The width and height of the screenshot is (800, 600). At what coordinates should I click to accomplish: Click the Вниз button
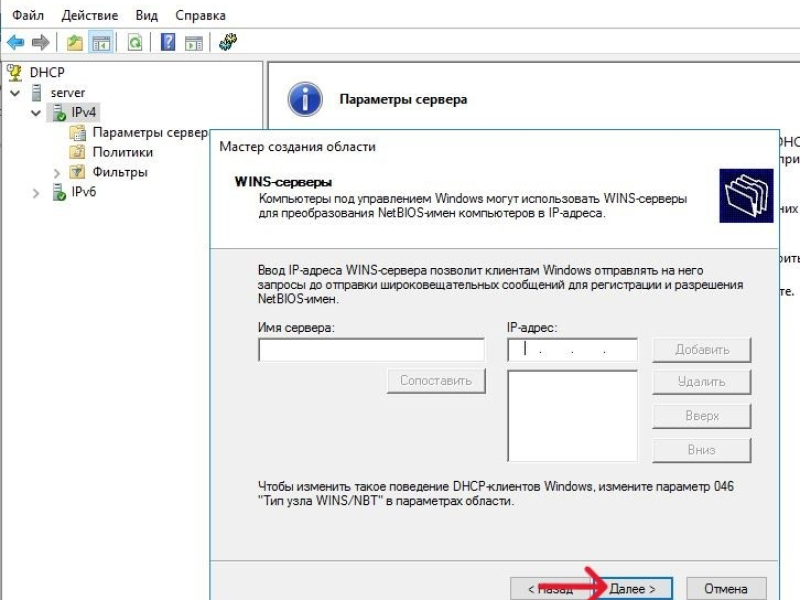[x=702, y=450]
